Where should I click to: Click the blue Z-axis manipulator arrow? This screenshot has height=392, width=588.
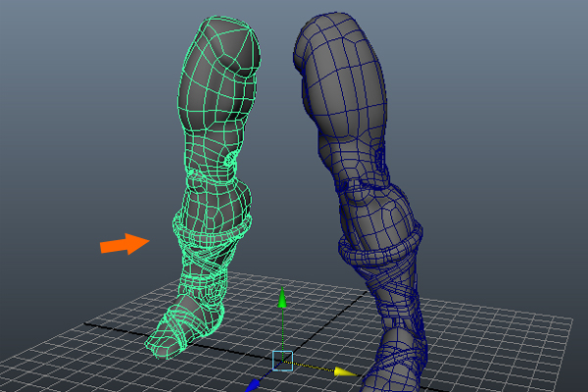[253, 385]
